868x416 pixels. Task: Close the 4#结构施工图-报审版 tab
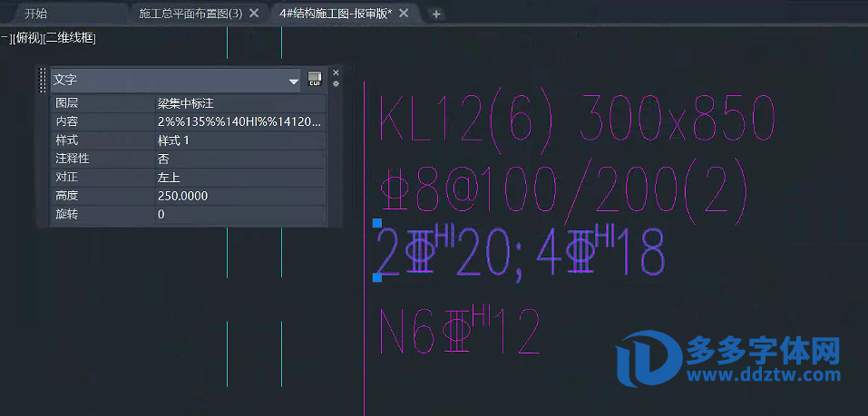pyautogui.click(x=405, y=14)
